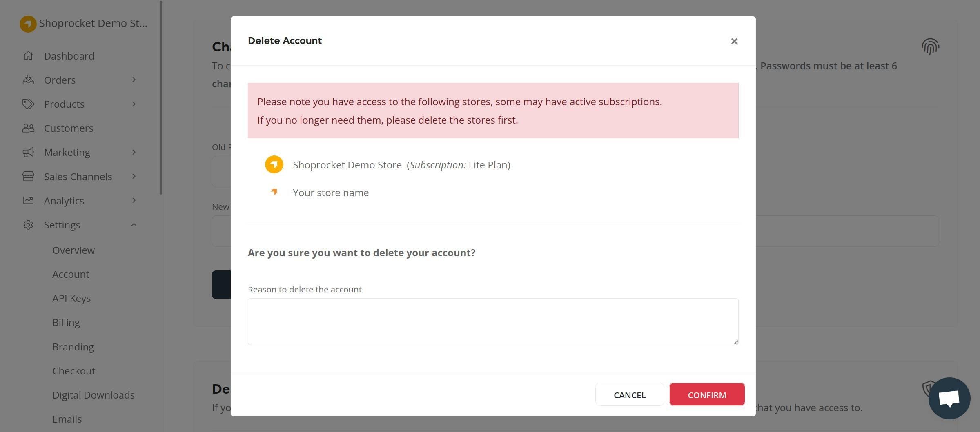Click the Marketing megaphone icon
The height and width of the screenshot is (432, 980).
tap(28, 152)
